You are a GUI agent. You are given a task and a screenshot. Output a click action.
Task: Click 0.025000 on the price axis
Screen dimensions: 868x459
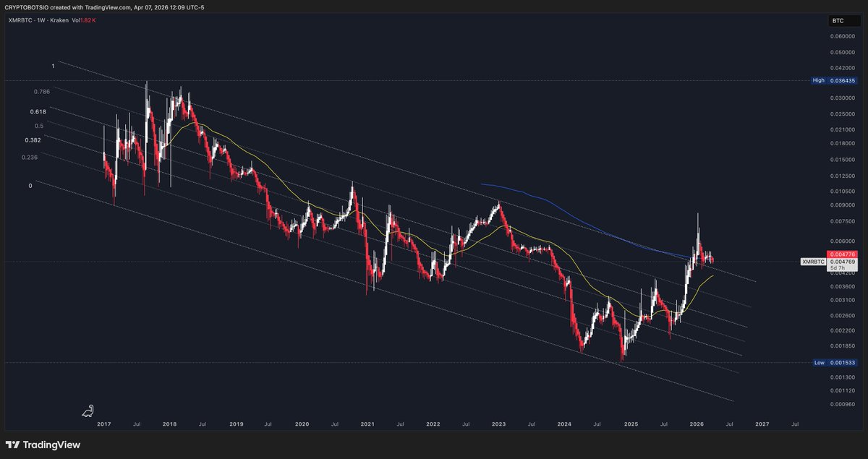click(841, 113)
